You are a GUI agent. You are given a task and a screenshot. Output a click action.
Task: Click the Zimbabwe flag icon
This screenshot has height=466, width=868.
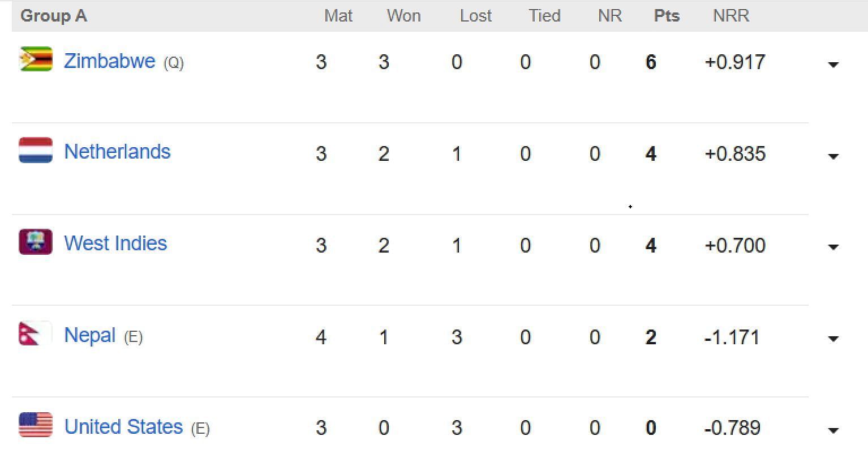(x=36, y=59)
